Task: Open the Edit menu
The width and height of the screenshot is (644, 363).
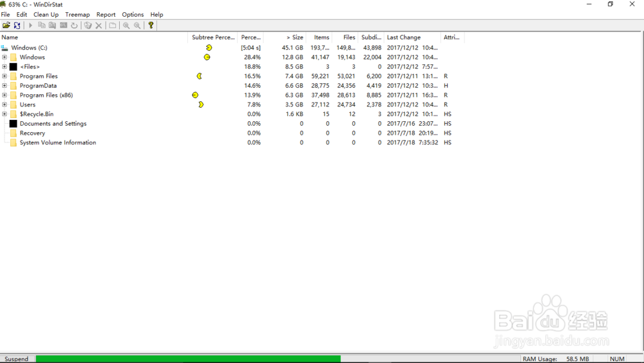Action: coord(22,14)
